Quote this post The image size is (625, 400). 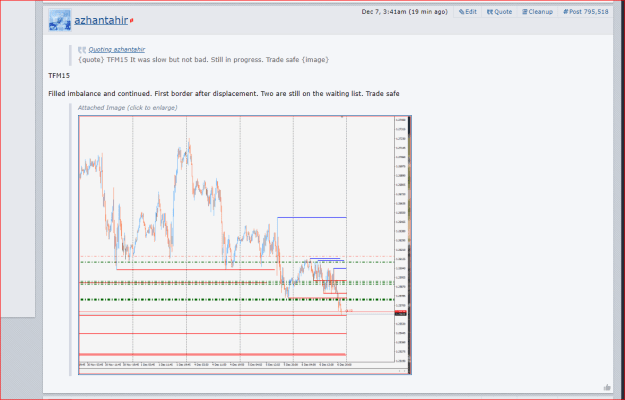499,12
